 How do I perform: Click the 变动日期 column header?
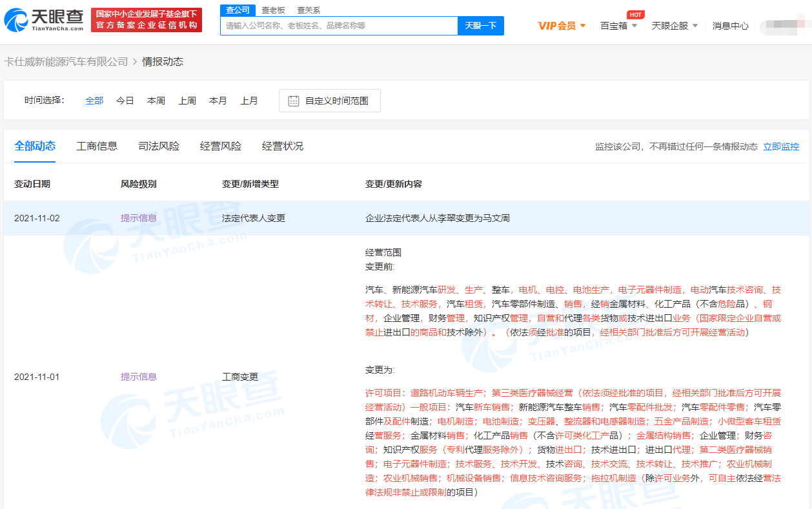click(x=32, y=184)
